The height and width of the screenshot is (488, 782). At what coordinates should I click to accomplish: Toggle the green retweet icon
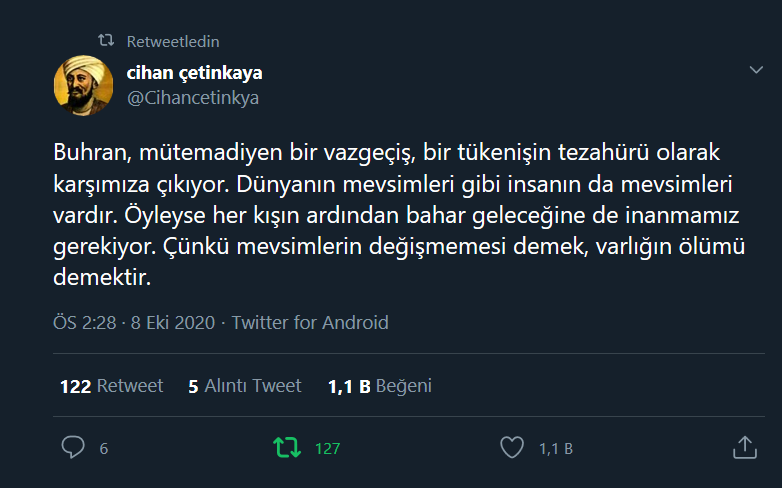[287, 448]
